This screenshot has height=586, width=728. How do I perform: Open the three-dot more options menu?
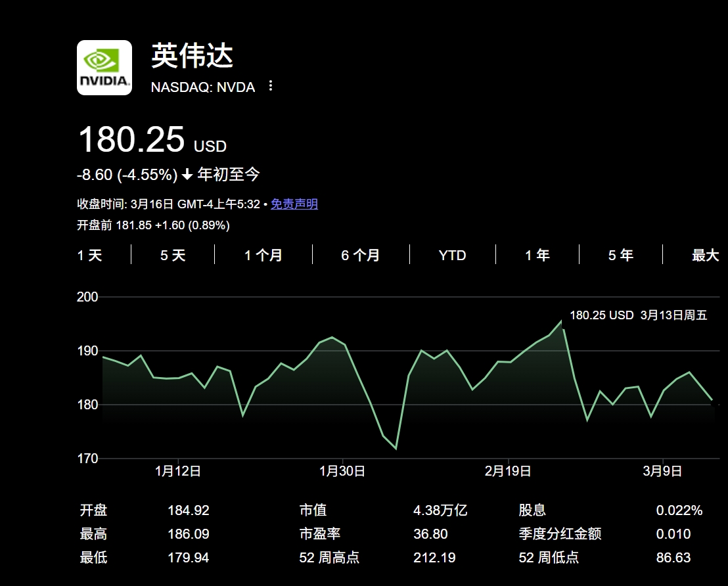click(x=270, y=87)
